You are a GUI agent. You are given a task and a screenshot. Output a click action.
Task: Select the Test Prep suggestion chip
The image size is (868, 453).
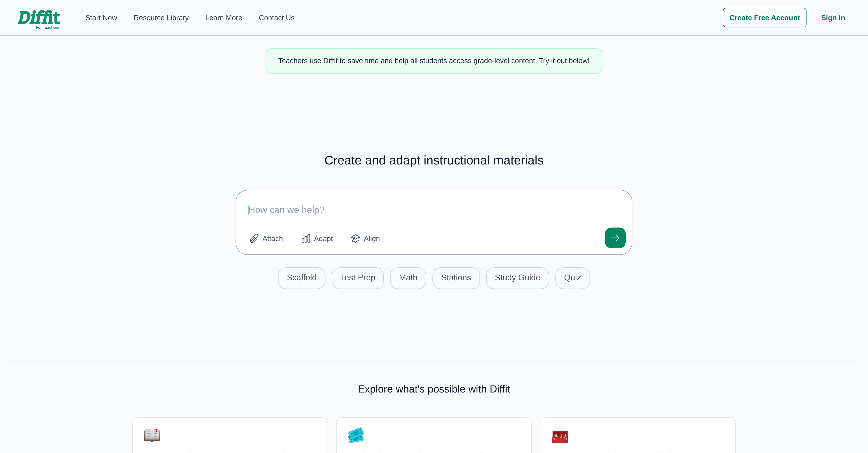(358, 278)
